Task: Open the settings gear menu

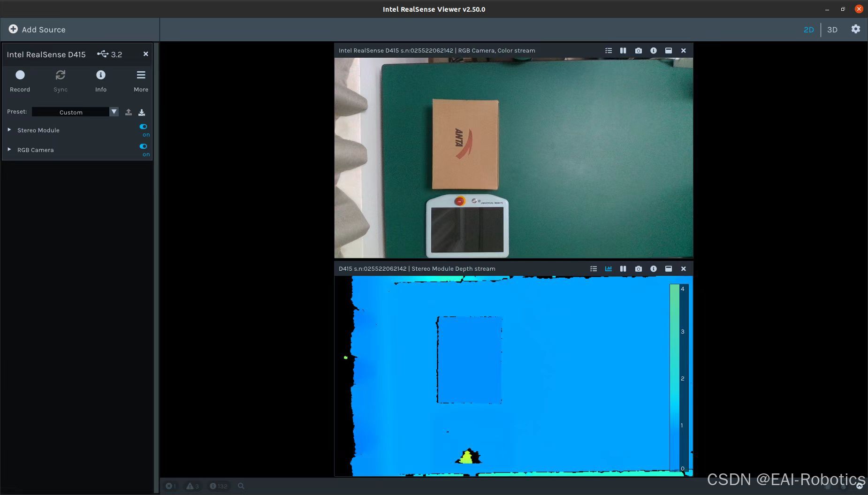Action: 855,29
